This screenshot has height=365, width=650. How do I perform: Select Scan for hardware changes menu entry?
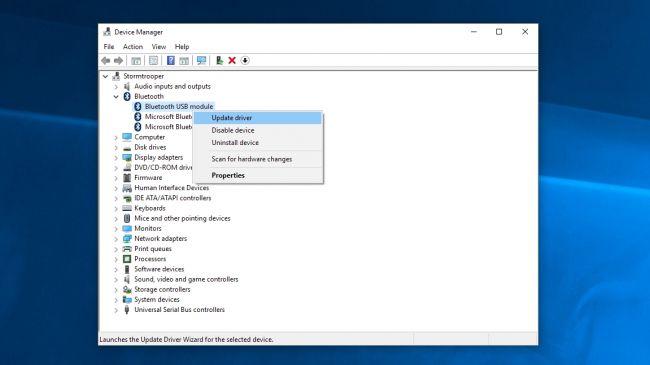258,159
